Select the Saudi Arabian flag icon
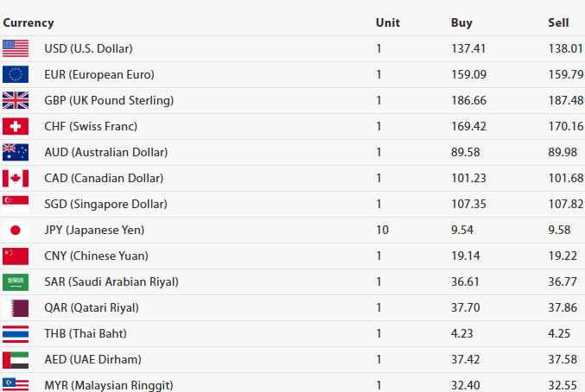585x392 pixels. [x=16, y=281]
